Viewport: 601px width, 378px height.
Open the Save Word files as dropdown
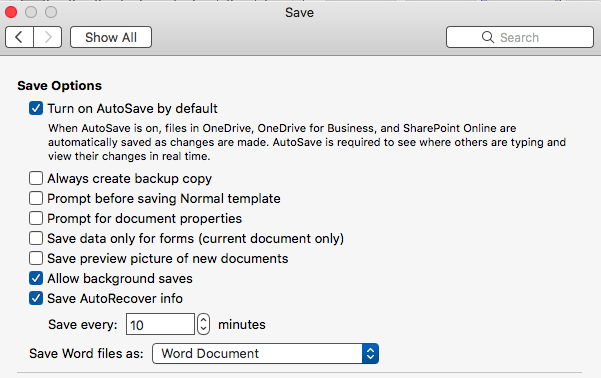click(265, 353)
